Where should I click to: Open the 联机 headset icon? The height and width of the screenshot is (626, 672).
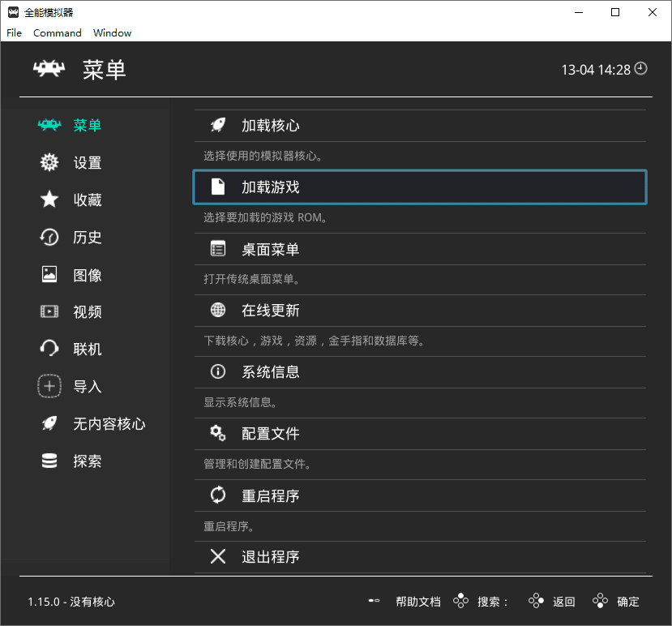point(49,349)
